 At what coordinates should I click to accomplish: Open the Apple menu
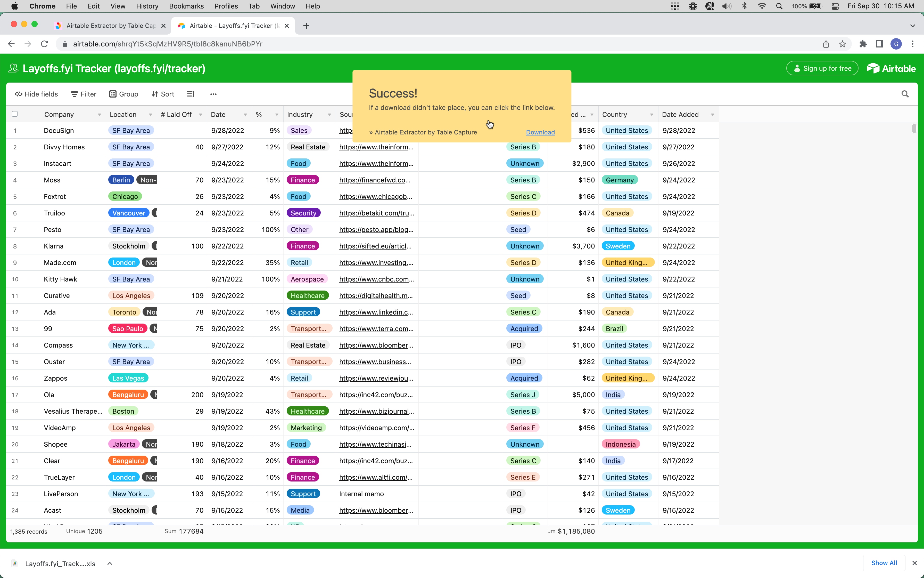click(x=14, y=6)
